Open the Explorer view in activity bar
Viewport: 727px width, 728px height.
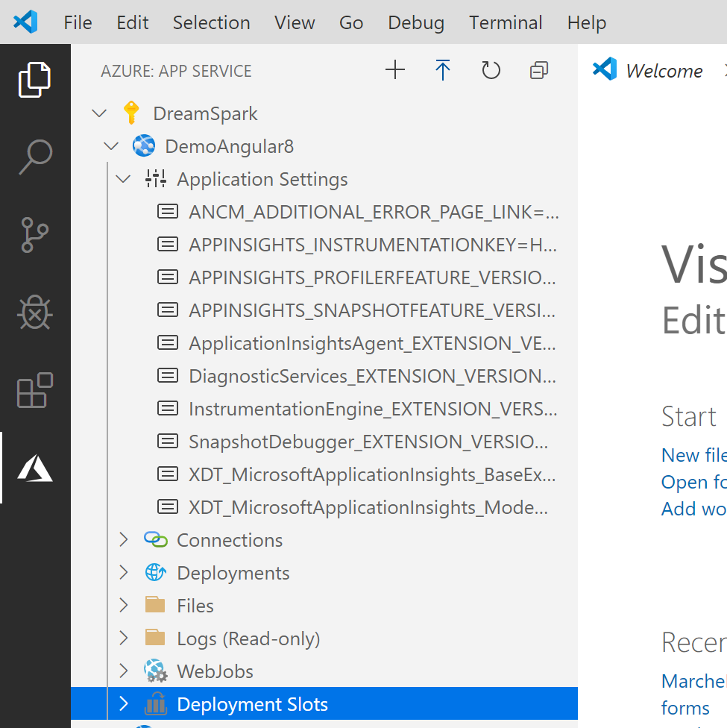(35, 79)
